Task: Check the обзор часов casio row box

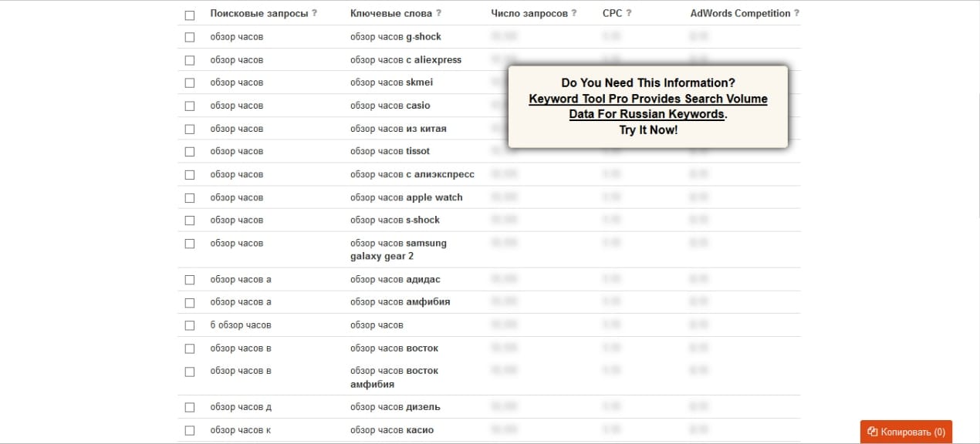Action: click(x=190, y=106)
